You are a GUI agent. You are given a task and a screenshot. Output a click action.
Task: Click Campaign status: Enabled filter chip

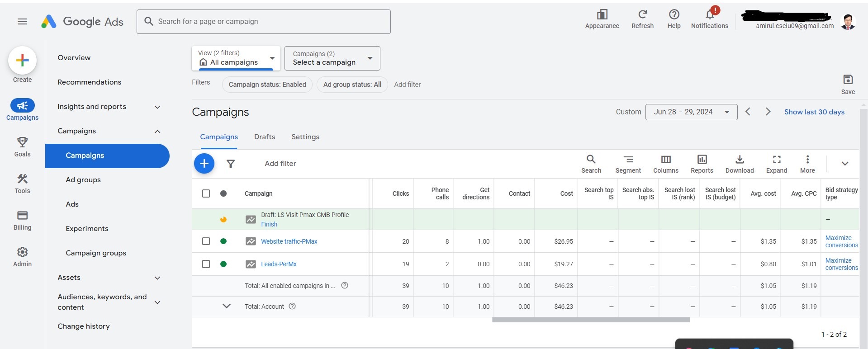point(267,85)
